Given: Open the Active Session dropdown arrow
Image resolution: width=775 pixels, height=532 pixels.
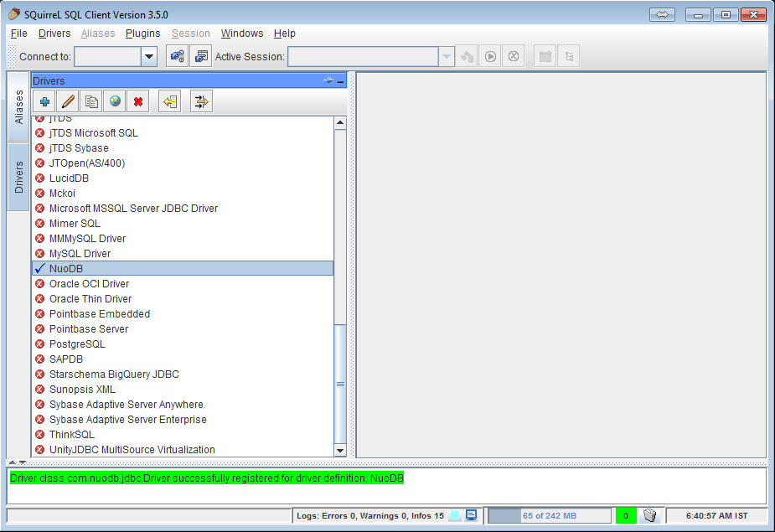Looking at the screenshot, I should [447, 56].
